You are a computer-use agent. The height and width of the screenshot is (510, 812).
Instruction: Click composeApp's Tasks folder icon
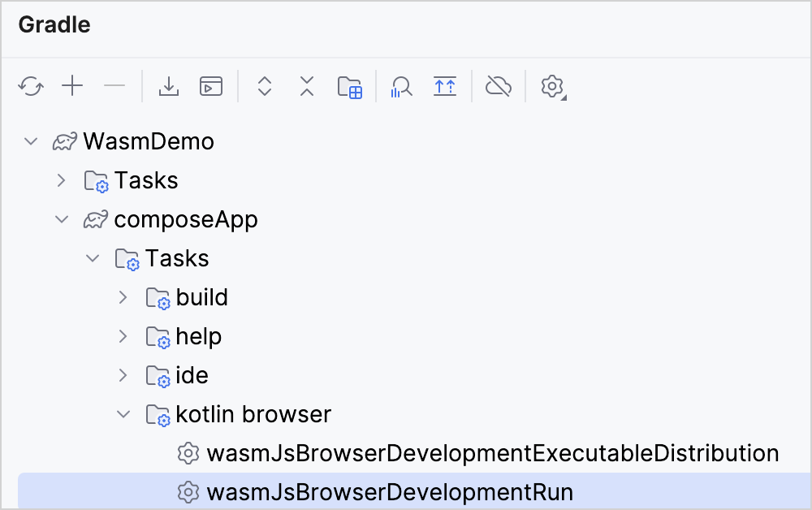[127, 259]
